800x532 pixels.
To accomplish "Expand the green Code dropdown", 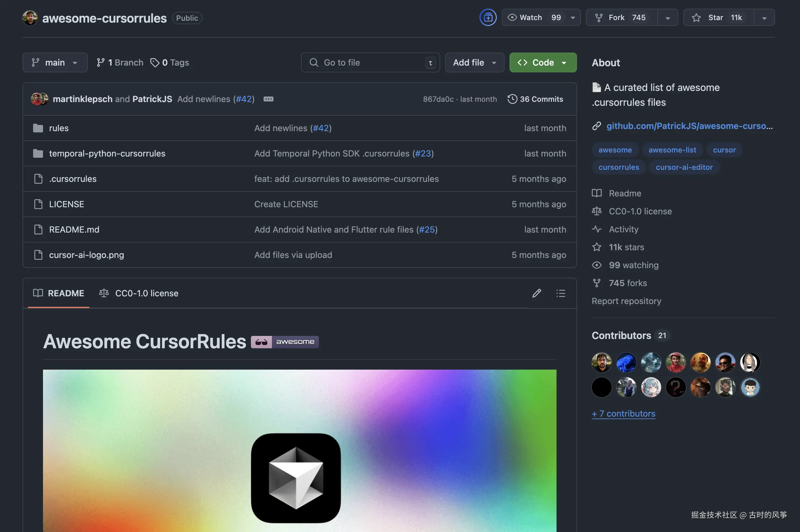I will click(x=543, y=62).
